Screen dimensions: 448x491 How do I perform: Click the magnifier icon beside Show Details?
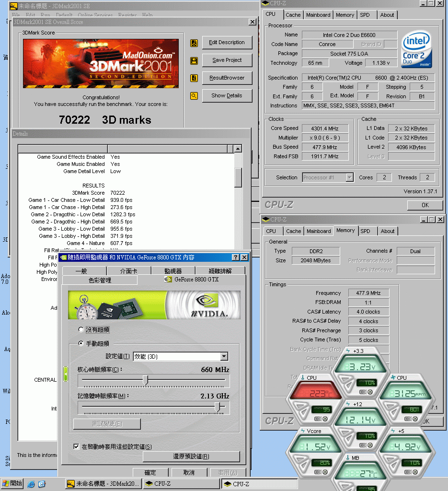coord(194,96)
